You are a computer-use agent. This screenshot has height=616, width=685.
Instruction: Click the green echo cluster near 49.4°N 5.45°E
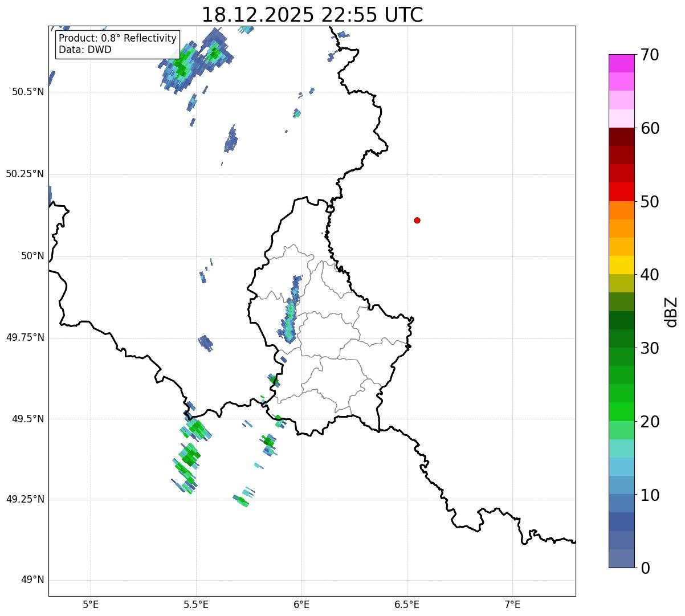click(190, 456)
